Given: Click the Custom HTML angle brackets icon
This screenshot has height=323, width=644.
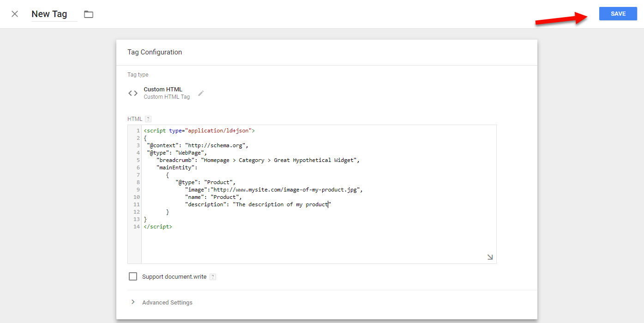Looking at the screenshot, I should click(133, 93).
